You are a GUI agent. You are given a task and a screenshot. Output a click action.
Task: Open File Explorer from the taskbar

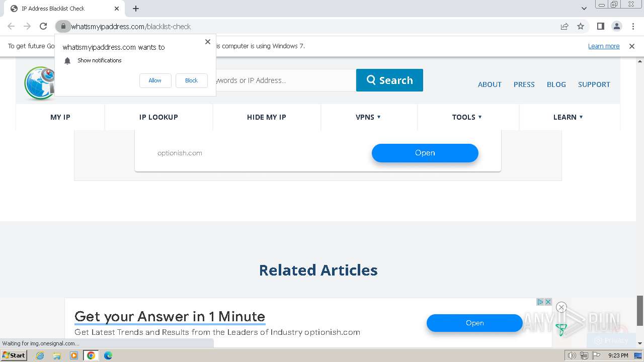point(57,355)
